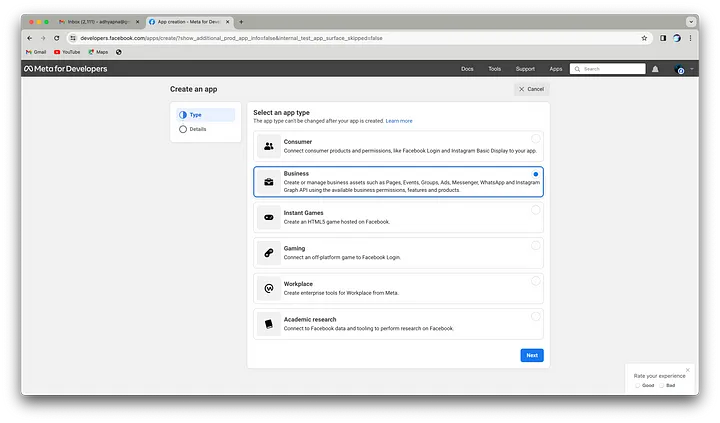Viewport: 720px width, 423px height.
Task: Select the Business radio button
Action: [x=535, y=174]
